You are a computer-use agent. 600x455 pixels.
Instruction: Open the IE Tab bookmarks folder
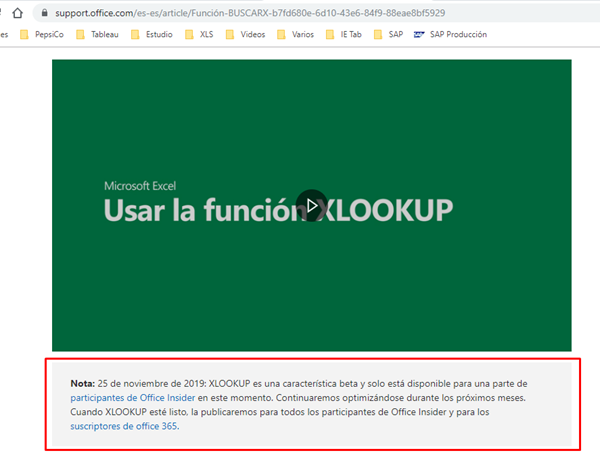point(344,34)
